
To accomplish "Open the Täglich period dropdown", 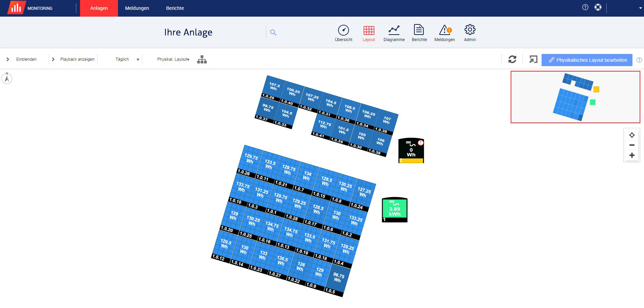I will coord(127,59).
